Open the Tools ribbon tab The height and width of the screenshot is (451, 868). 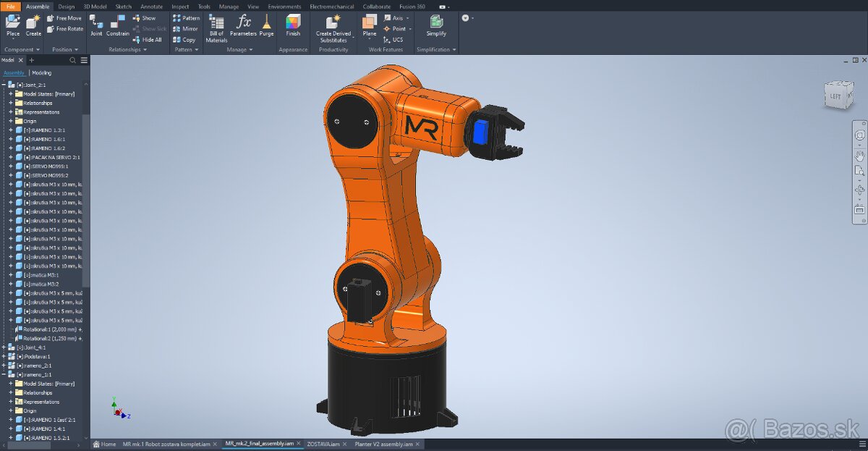pos(203,6)
